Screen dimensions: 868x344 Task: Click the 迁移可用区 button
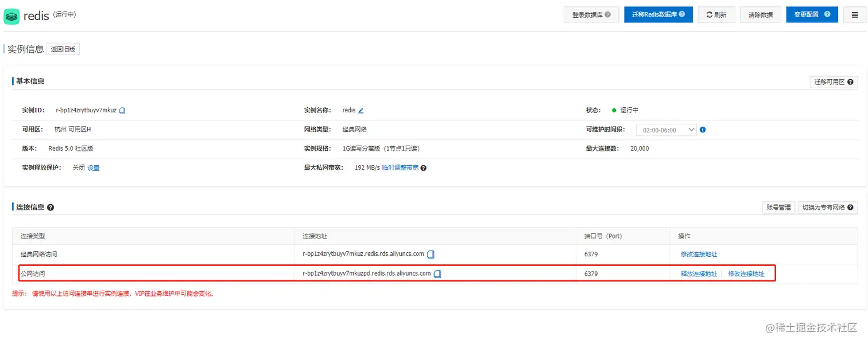[x=834, y=82]
